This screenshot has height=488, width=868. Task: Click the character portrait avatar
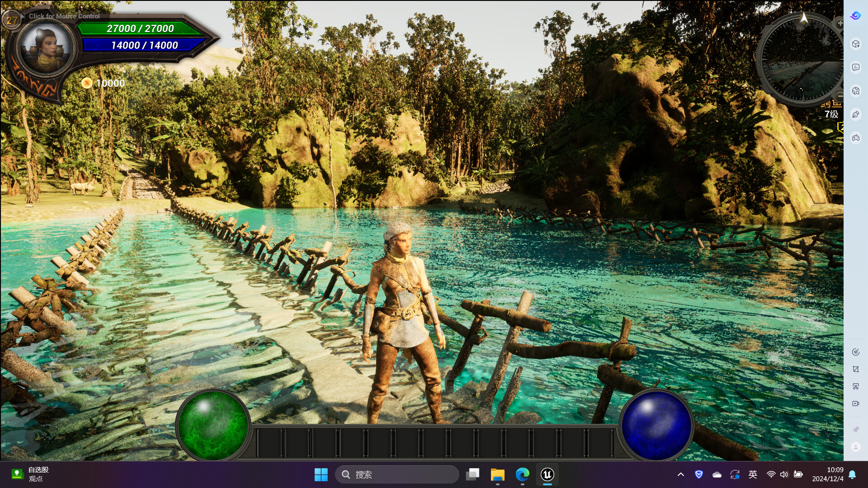coord(46,48)
